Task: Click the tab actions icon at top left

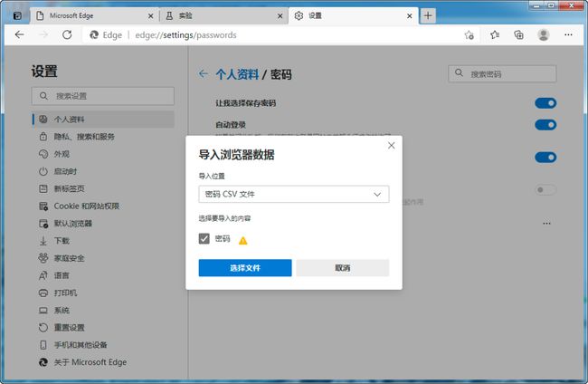Action: tap(17, 15)
